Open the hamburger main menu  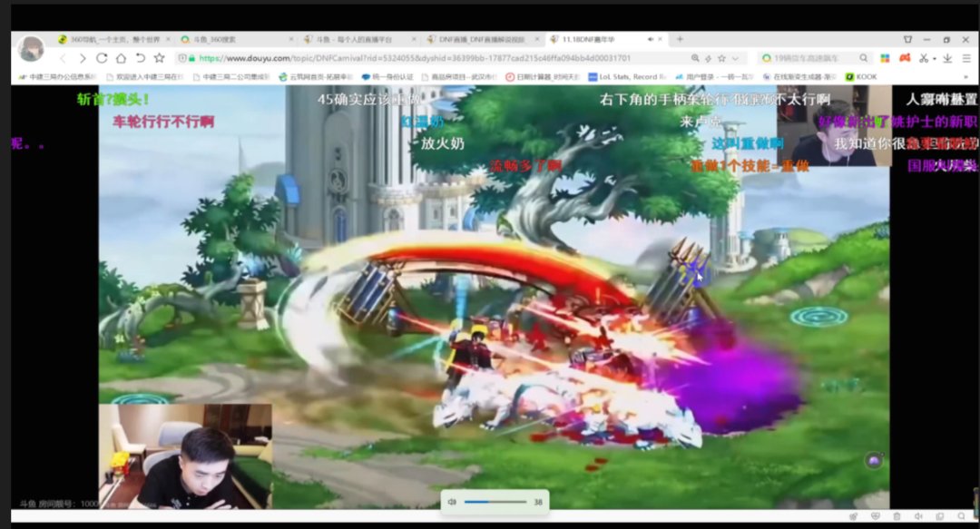click(x=966, y=58)
